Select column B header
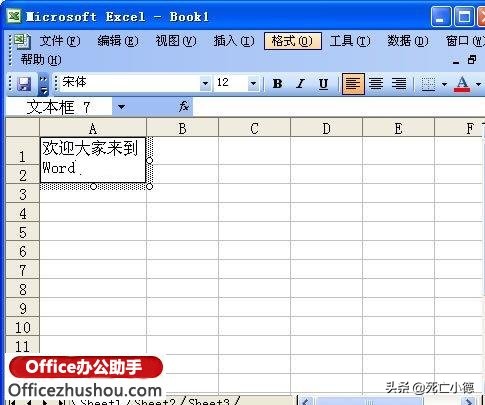 pos(182,128)
